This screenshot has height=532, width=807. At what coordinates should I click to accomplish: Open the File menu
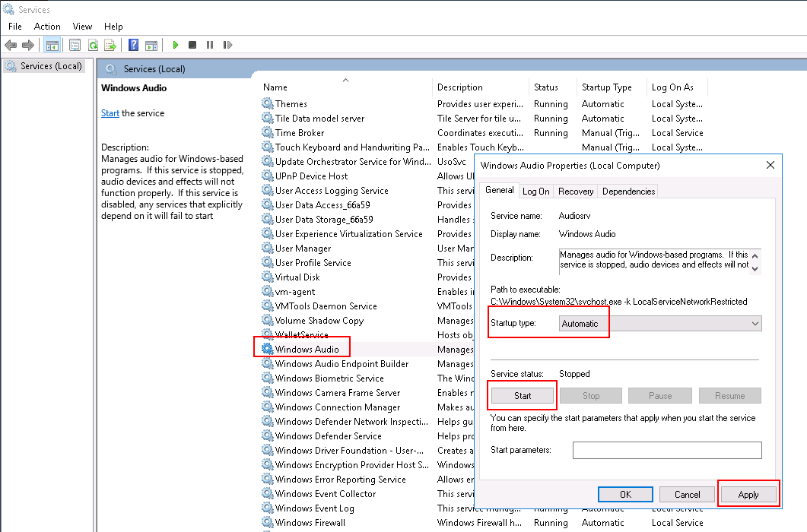click(x=15, y=27)
